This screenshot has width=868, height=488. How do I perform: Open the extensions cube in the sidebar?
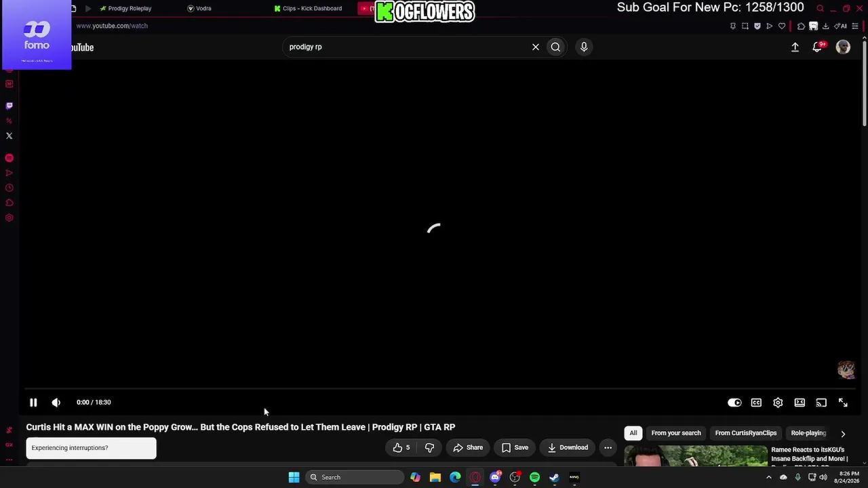click(9, 203)
